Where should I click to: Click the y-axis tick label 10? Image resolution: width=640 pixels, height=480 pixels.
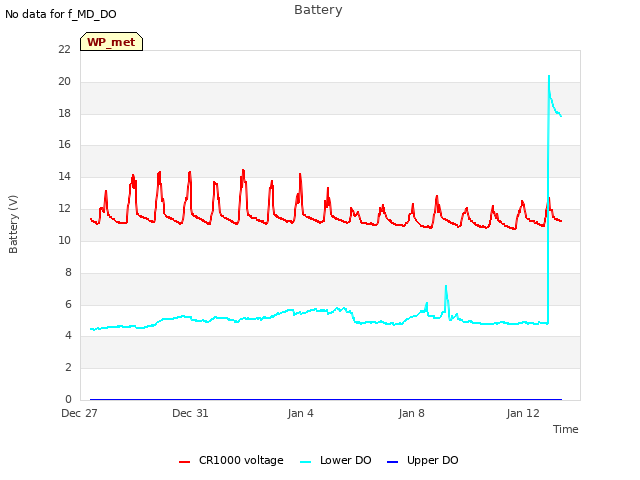point(64,240)
